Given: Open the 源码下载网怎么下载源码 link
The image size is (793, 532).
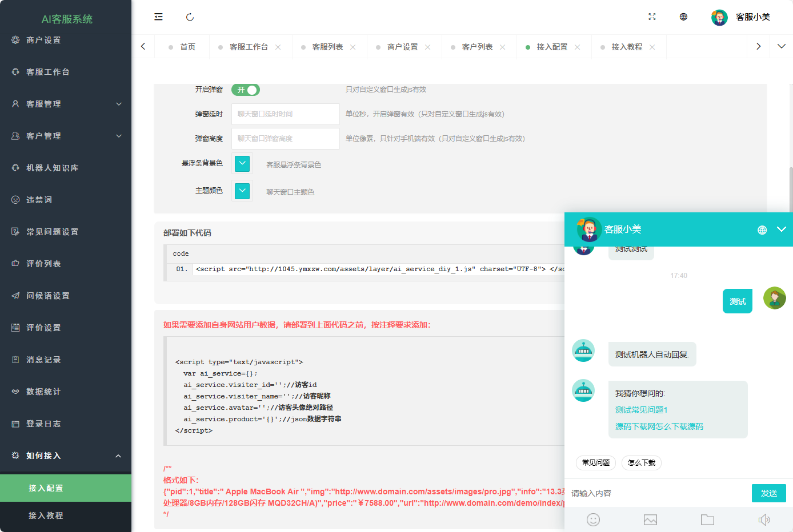Looking at the screenshot, I should (x=659, y=426).
